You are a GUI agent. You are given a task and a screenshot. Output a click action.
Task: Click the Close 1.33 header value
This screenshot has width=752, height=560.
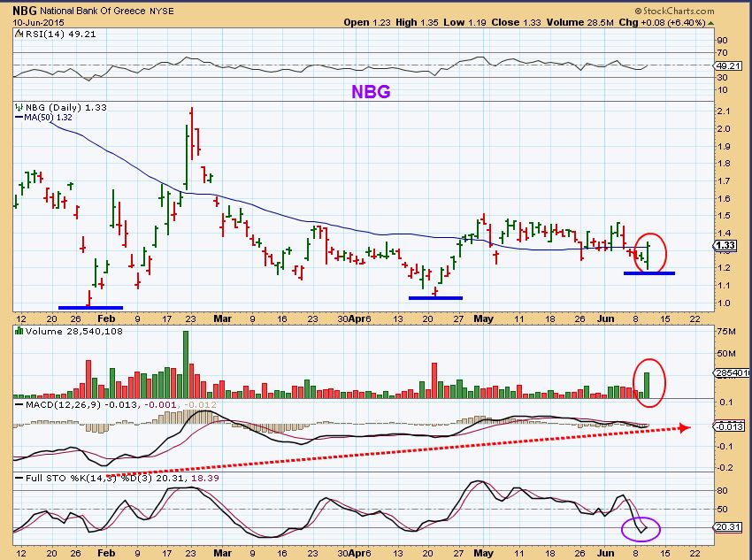pyautogui.click(x=516, y=22)
